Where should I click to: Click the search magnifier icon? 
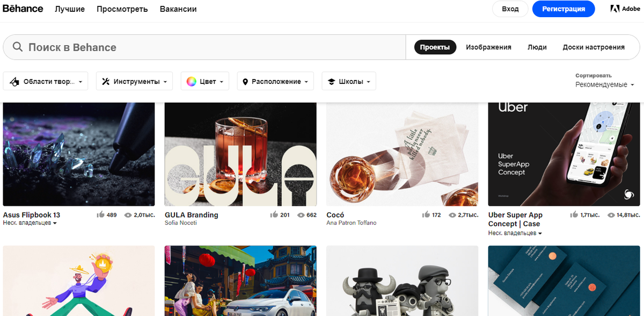pyautogui.click(x=18, y=47)
